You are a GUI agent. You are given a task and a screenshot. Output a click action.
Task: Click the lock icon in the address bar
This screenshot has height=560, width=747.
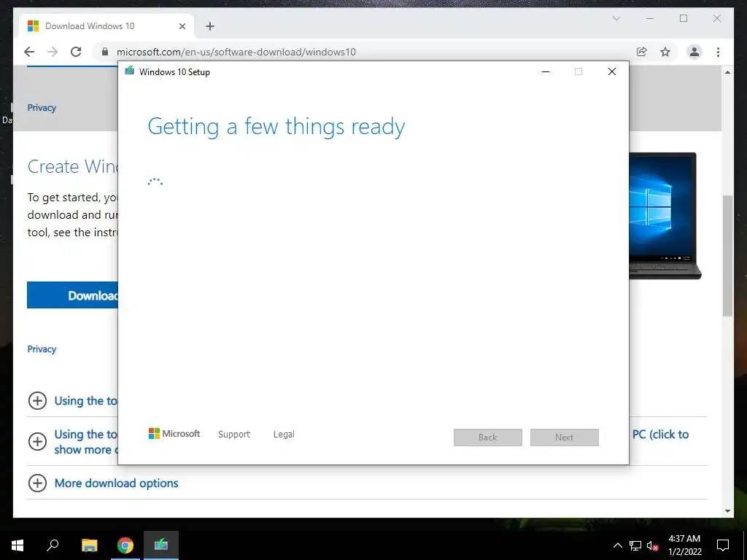[x=105, y=52]
